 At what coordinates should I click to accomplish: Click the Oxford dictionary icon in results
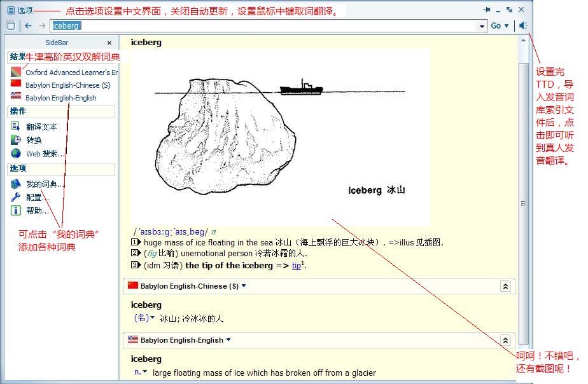(16, 72)
